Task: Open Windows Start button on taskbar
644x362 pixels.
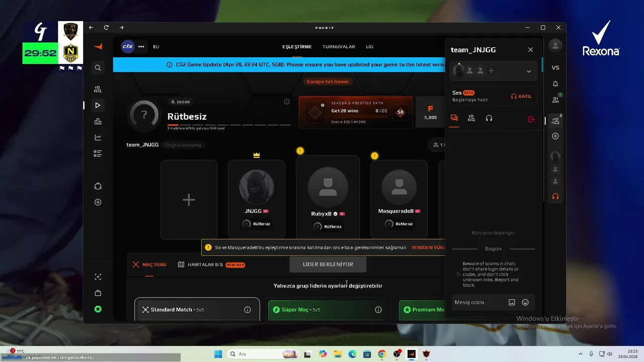Action: pos(218,354)
